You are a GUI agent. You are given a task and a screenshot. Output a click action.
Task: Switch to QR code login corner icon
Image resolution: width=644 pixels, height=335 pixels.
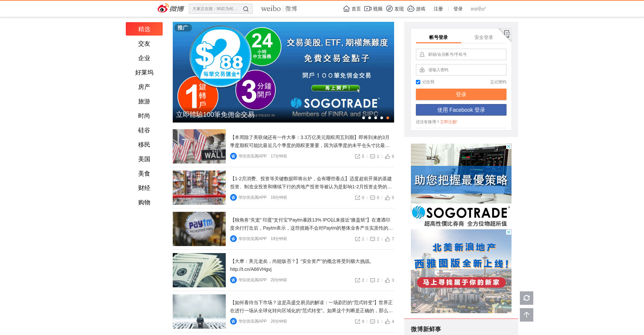coord(507,33)
